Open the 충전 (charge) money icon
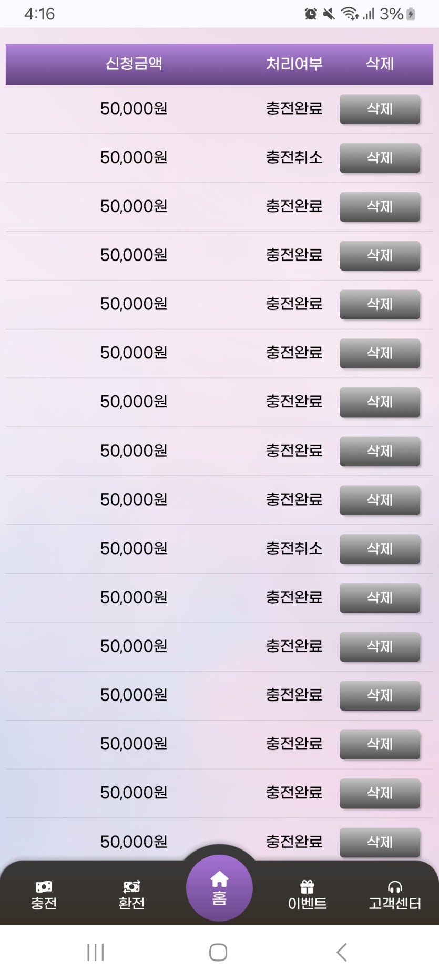This screenshot has height=980, width=439. (x=44, y=887)
